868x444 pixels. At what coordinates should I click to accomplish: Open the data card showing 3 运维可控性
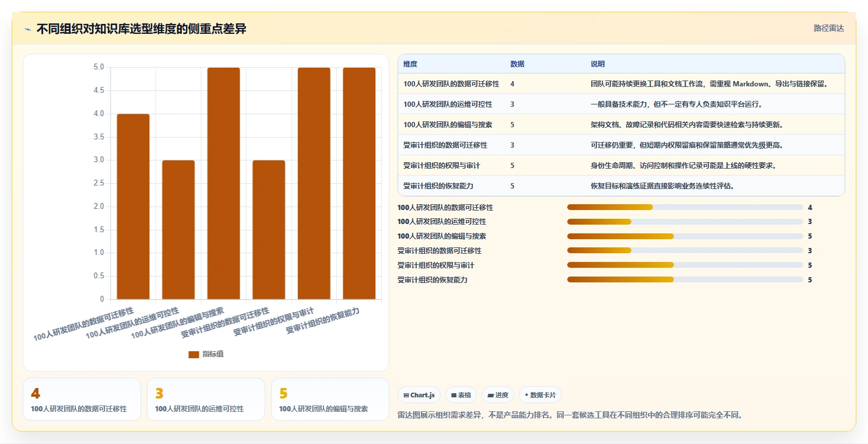click(206, 399)
